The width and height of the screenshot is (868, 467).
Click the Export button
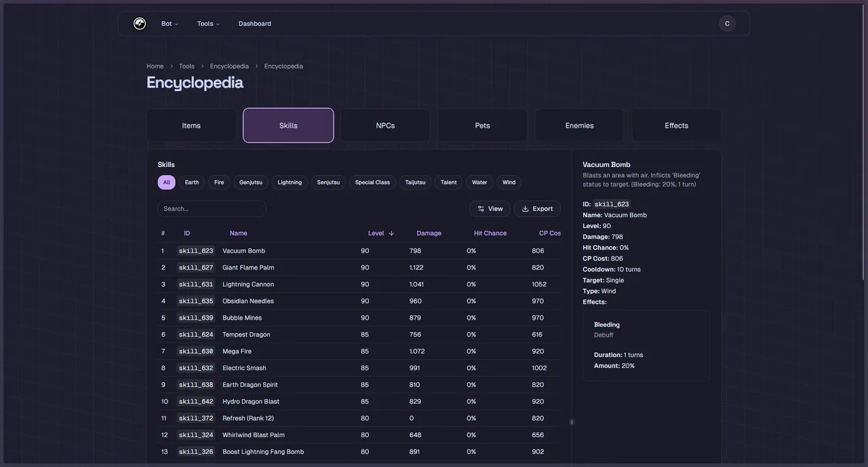537,209
